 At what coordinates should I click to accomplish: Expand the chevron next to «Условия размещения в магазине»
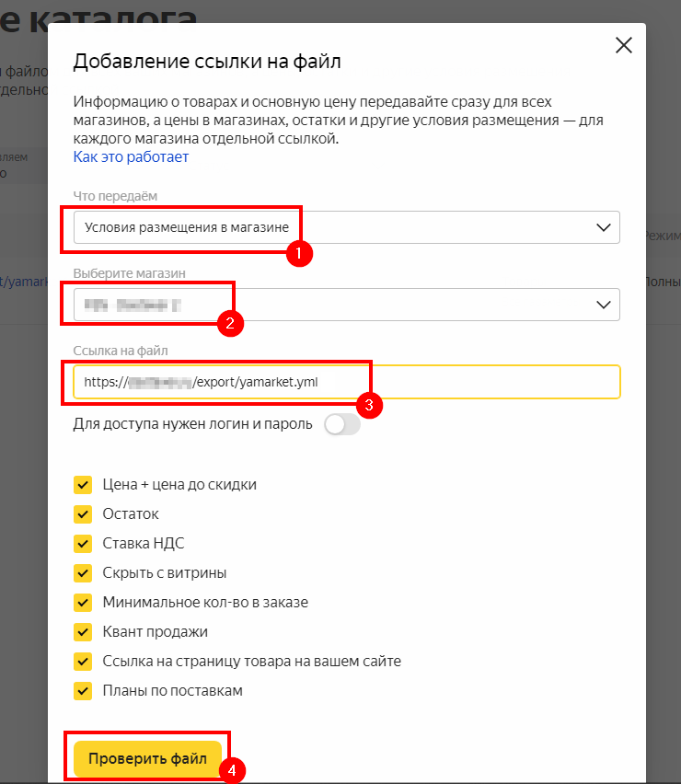coord(604,227)
